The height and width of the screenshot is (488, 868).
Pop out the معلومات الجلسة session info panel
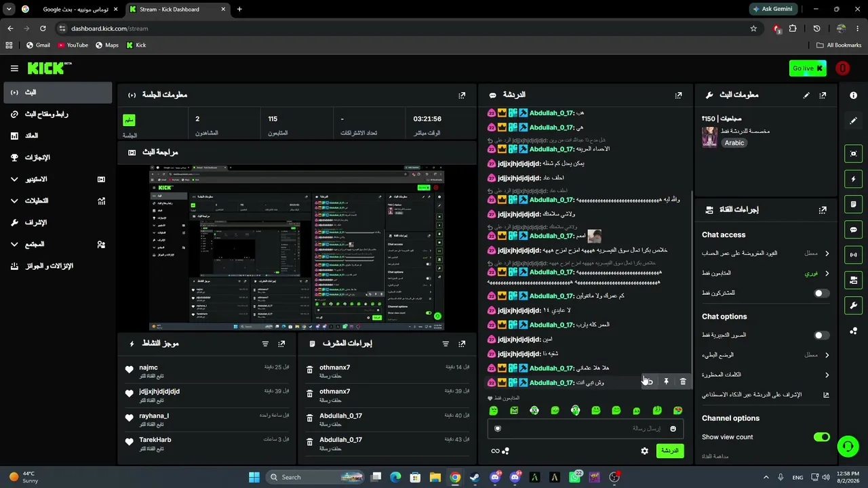tap(462, 96)
